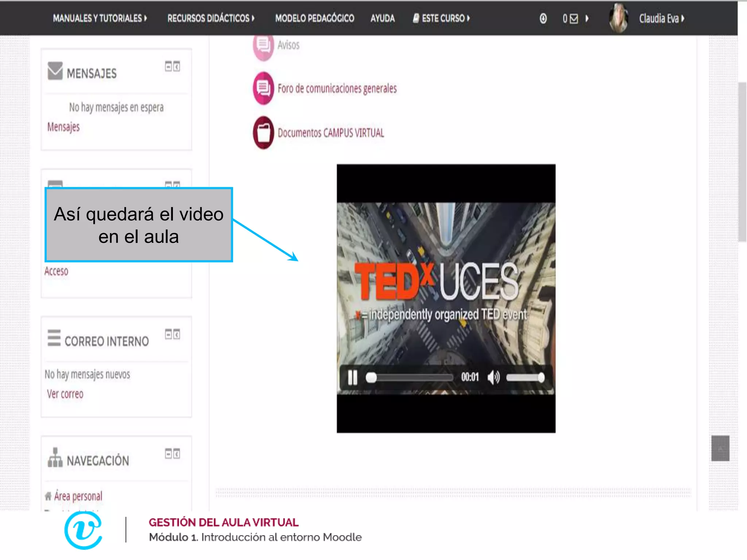Click the Navegación sitemap icon

click(x=55, y=457)
